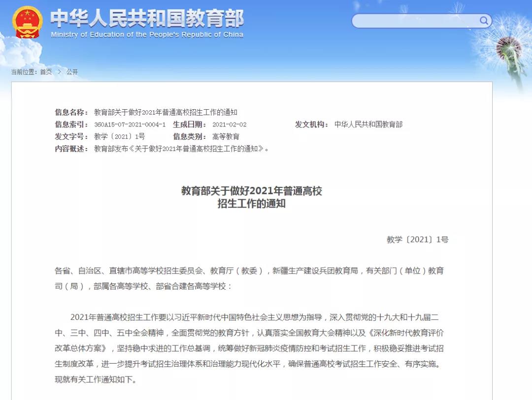
Task: Click the 信息索引 field label
Action: 71,124
